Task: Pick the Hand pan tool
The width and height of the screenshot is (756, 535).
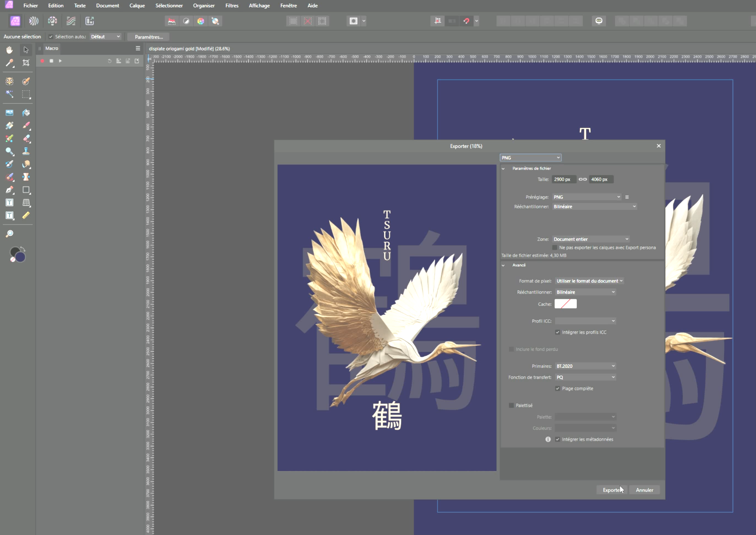Action: 9,50
